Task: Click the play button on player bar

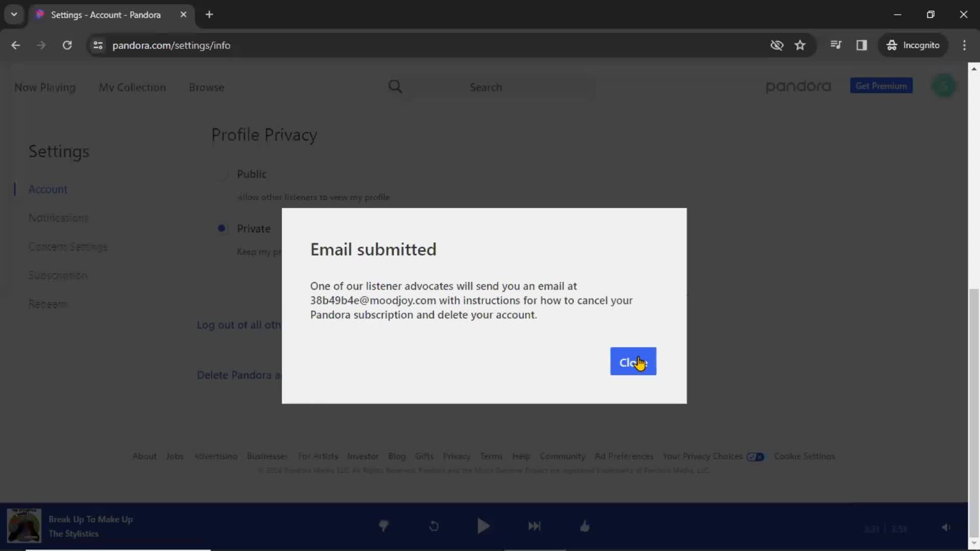Action: (484, 526)
